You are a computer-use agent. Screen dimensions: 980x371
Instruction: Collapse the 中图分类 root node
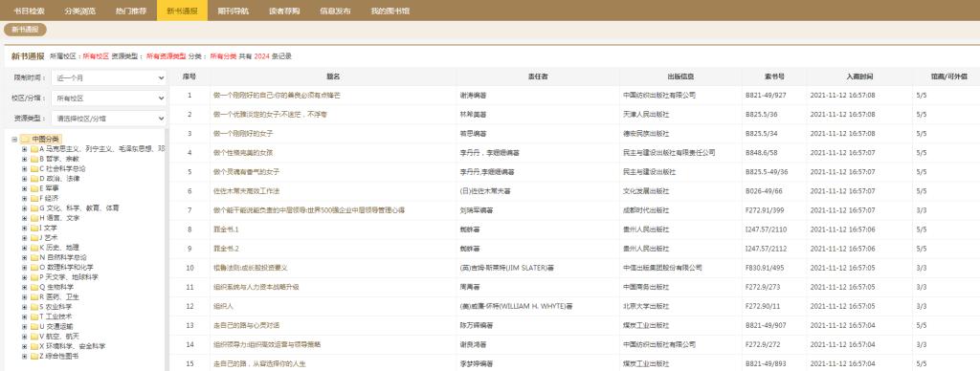point(14,140)
